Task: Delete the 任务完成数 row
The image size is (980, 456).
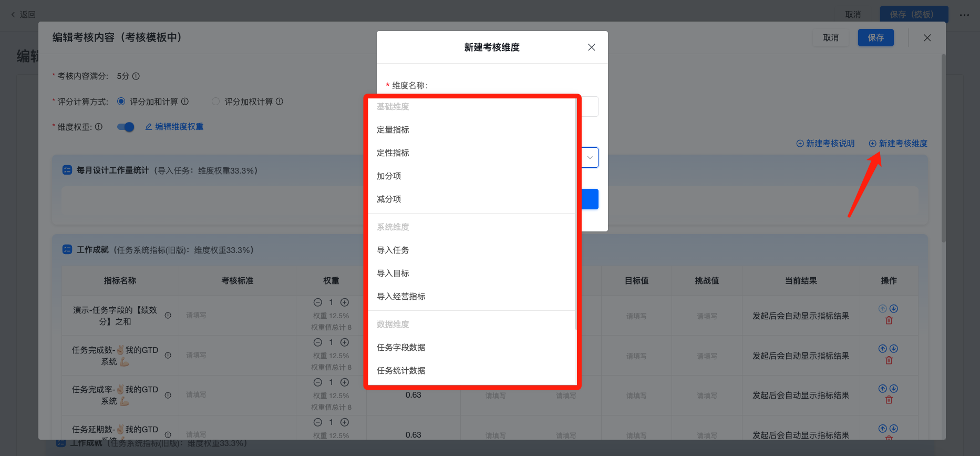Action: click(889, 360)
